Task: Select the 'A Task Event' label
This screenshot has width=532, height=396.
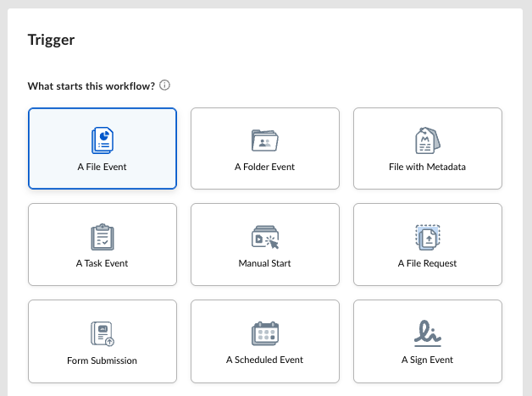Action: (102, 263)
